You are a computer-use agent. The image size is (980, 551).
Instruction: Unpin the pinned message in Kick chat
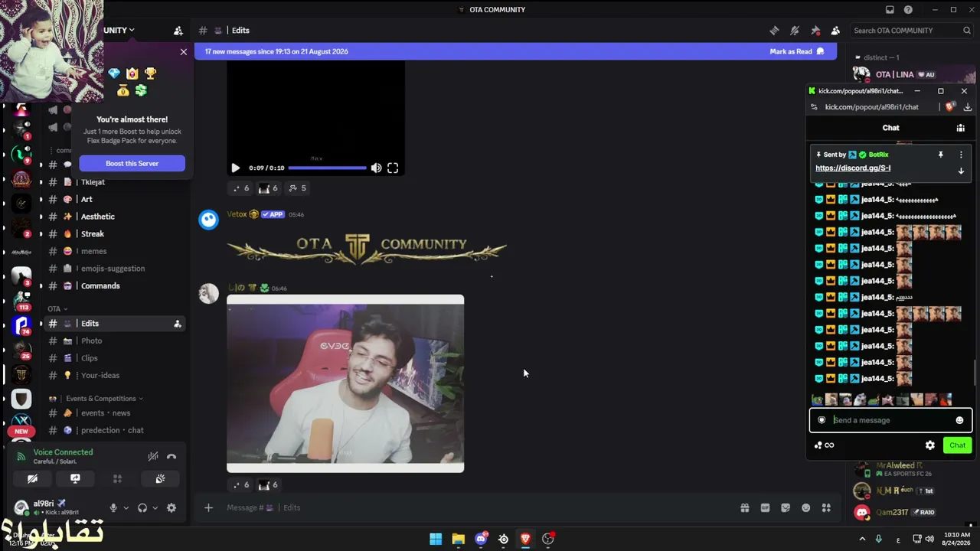(x=941, y=155)
